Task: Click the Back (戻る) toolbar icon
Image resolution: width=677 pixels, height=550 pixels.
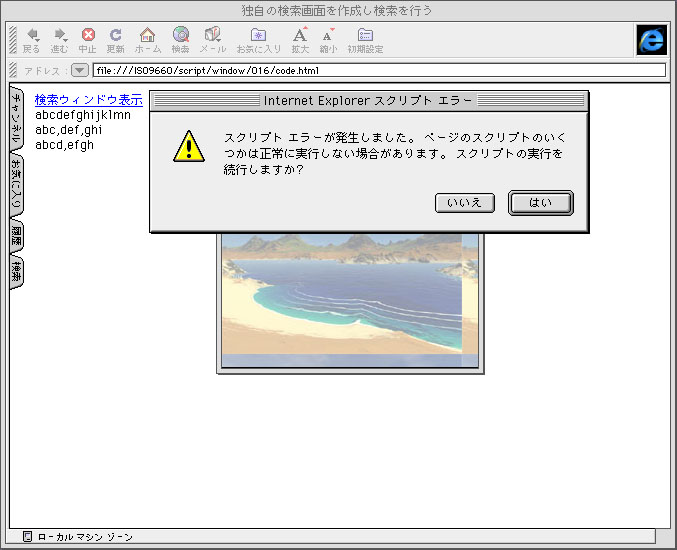Action: pyautogui.click(x=32, y=41)
